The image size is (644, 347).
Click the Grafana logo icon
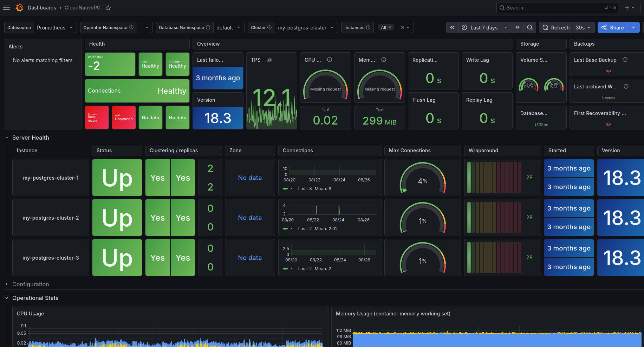[20, 8]
